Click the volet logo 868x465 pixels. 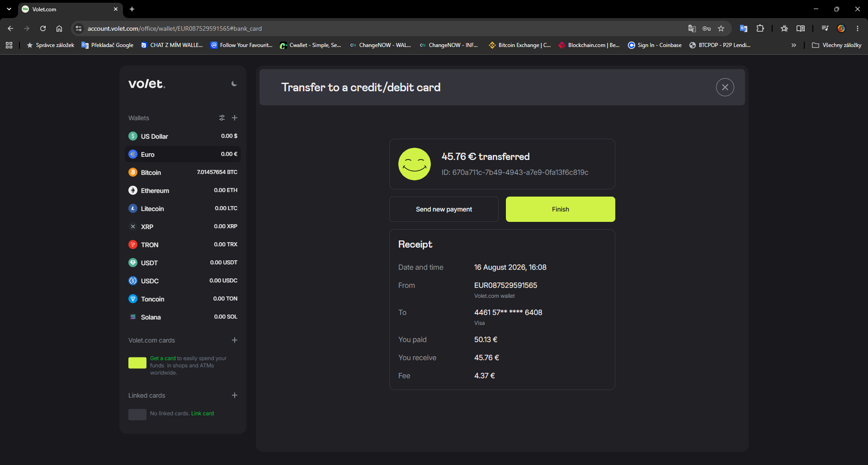(147, 84)
